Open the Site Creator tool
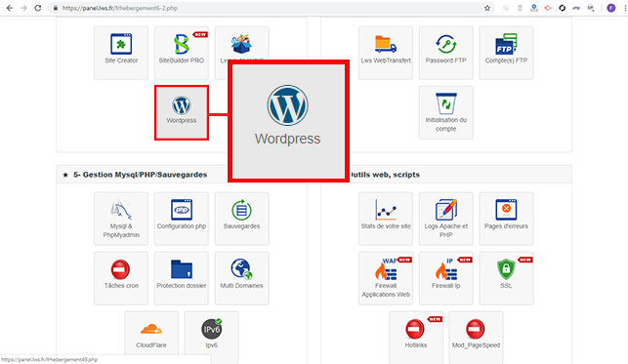Viewport: 628px width, 364px height. click(121, 53)
